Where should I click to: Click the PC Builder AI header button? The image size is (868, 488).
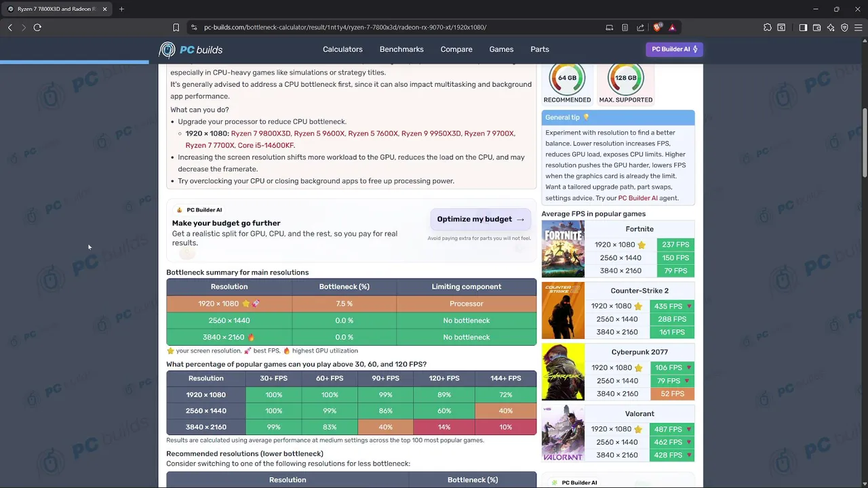[674, 49]
